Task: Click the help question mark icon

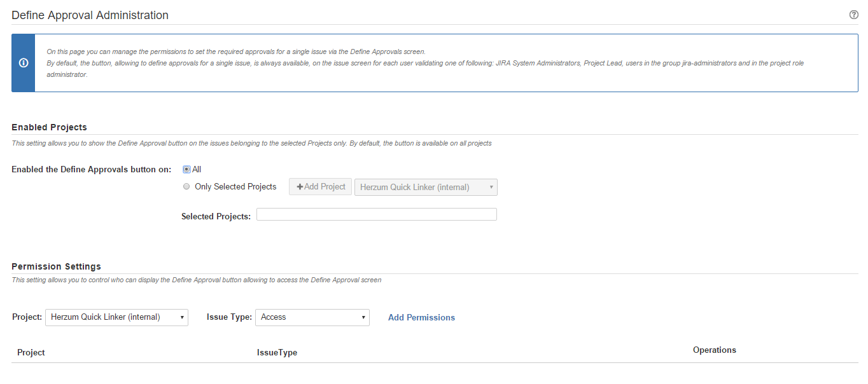Action: click(x=853, y=15)
